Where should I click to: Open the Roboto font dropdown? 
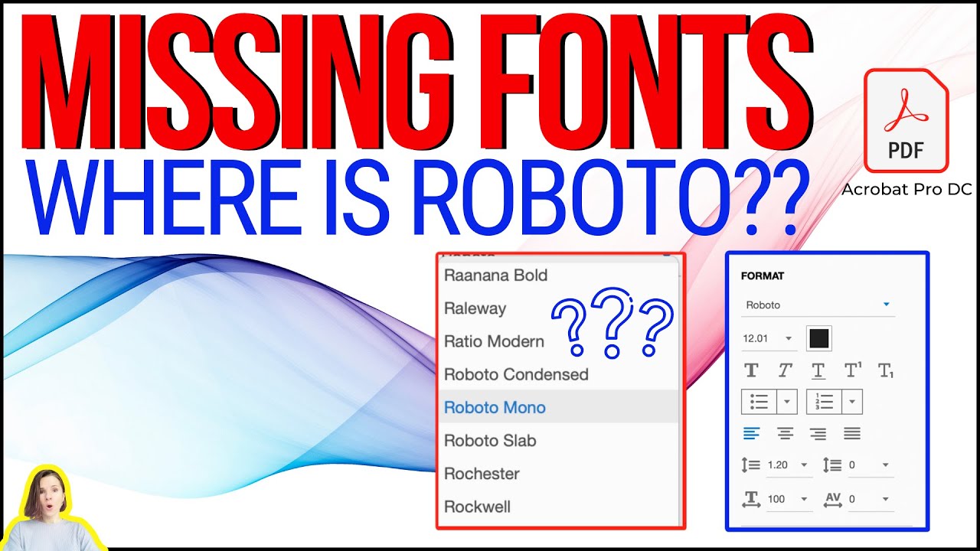click(x=818, y=305)
